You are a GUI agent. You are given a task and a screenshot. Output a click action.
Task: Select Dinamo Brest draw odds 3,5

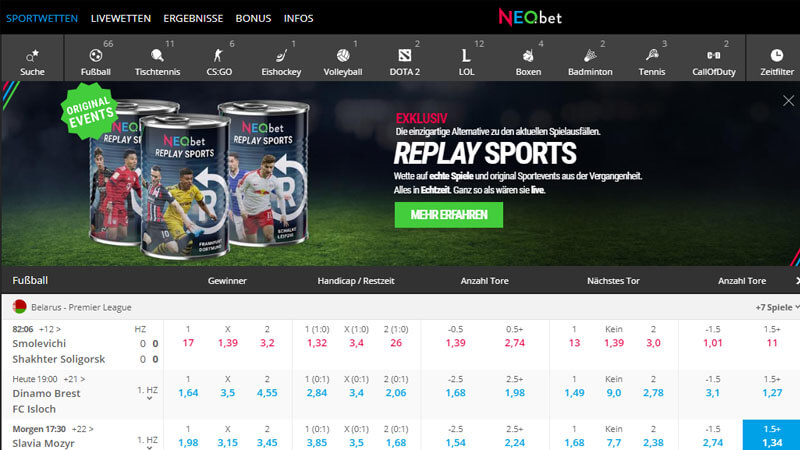228,393
